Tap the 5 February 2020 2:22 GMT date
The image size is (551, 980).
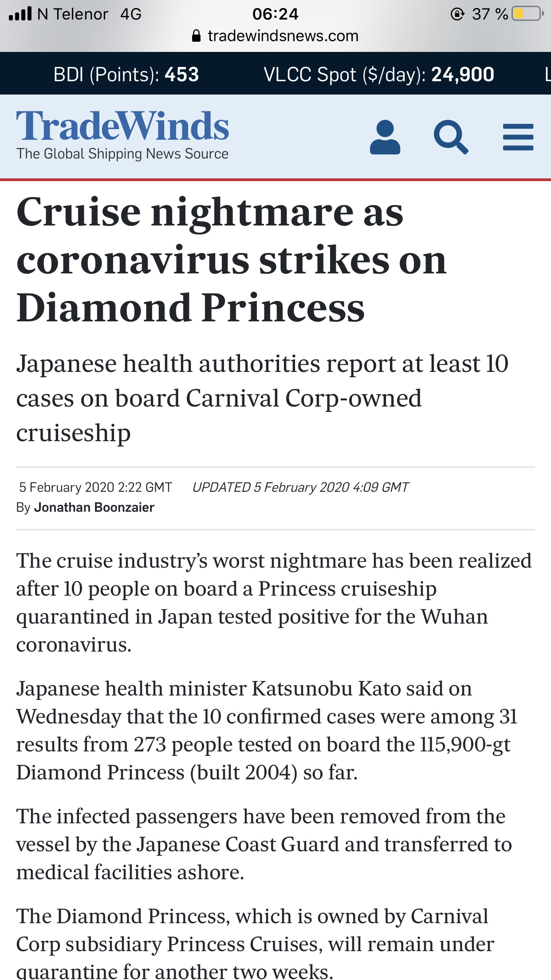click(x=95, y=487)
